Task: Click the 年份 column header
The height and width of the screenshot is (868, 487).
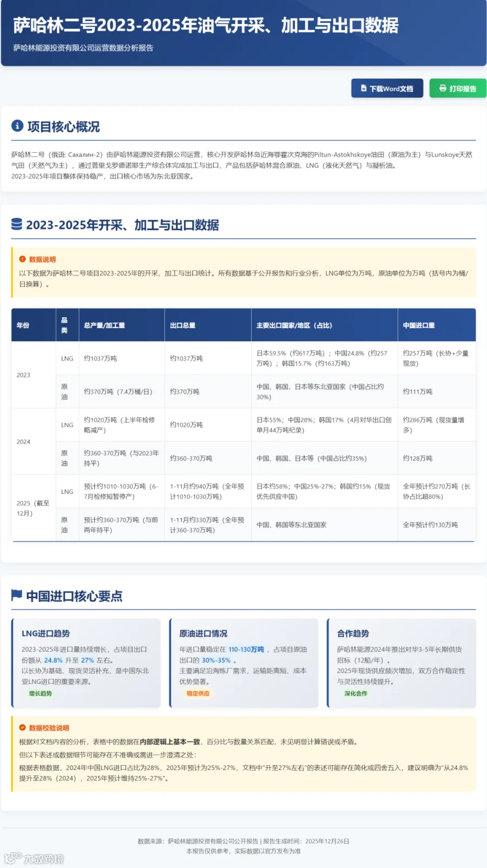Action: click(x=34, y=325)
